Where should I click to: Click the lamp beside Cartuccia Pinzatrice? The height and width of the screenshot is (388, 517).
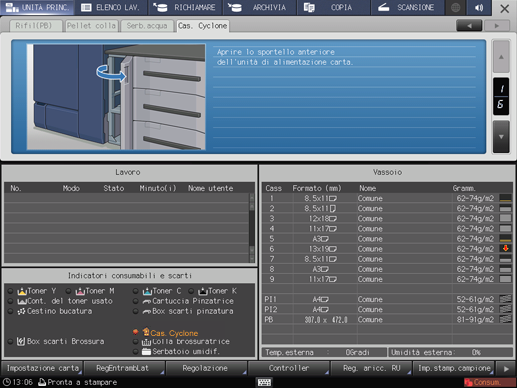point(136,301)
